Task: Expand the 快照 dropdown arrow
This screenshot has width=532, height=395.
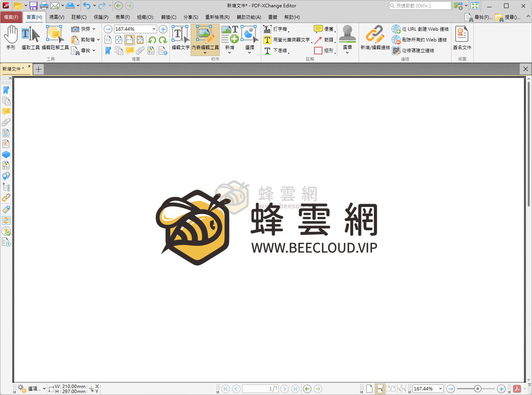Action: click(94, 29)
